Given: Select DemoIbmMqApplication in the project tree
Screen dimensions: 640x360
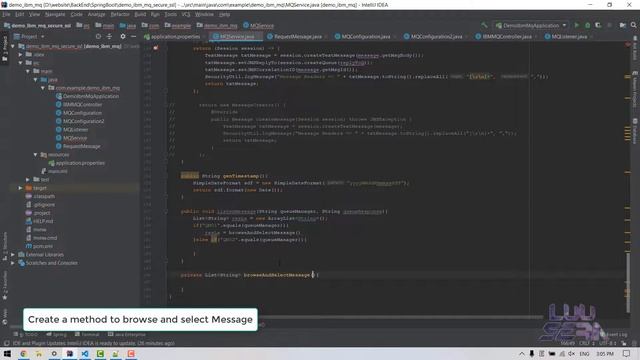Looking at the screenshot, I should pyautogui.click(x=91, y=96).
